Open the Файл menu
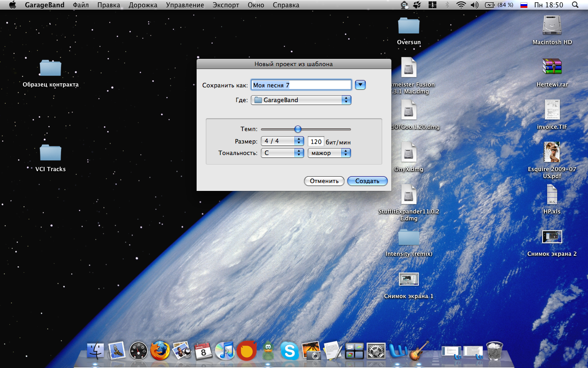The width and height of the screenshot is (588, 368). [80, 5]
